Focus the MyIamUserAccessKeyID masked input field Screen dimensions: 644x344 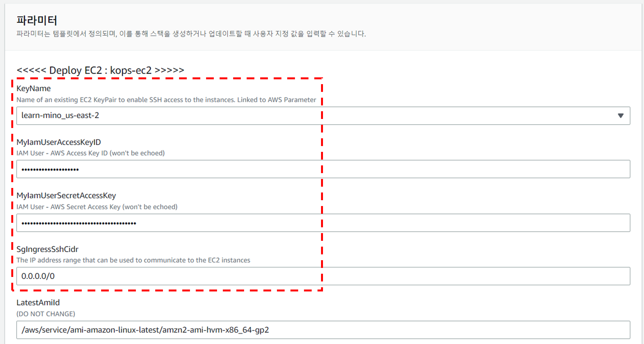pos(322,169)
